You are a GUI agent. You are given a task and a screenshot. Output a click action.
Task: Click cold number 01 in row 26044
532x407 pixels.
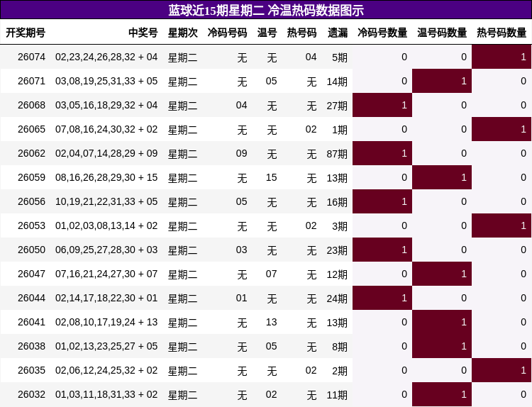[242, 298]
